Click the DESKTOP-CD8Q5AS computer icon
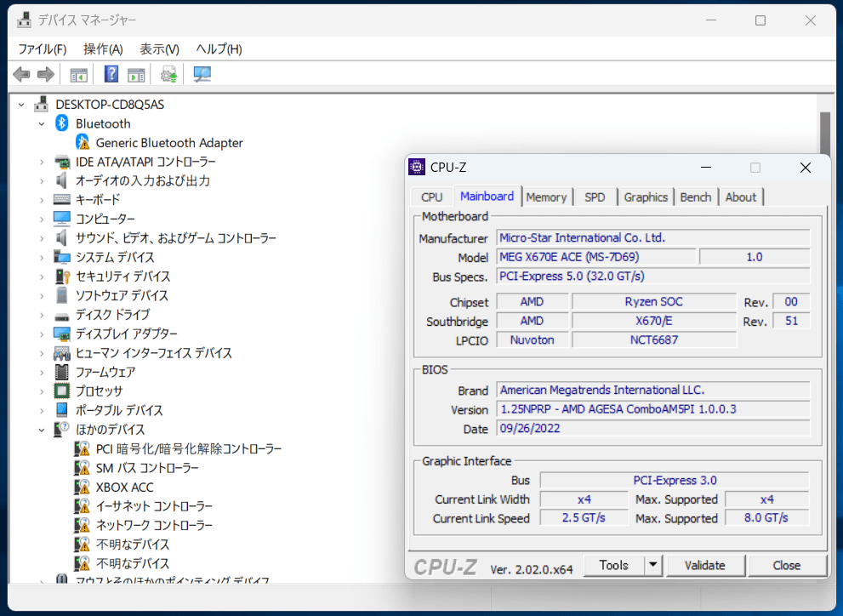Image resolution: width=843 pixels, height=616 pixels. point(42,105)
